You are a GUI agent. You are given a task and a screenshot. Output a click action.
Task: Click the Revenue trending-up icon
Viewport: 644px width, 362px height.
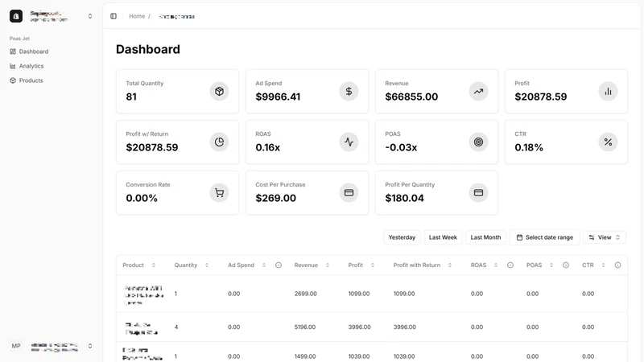[x=478, y=91]
